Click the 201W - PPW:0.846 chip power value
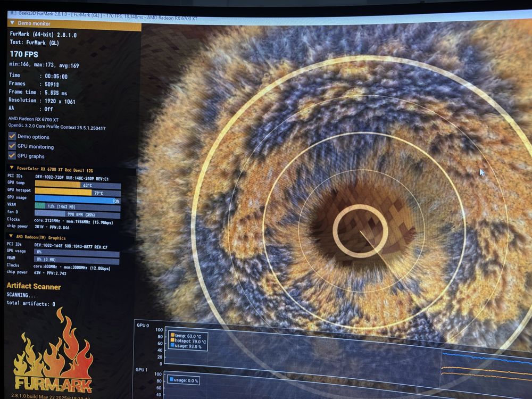The image size is (532, 399). coord(52,227)
